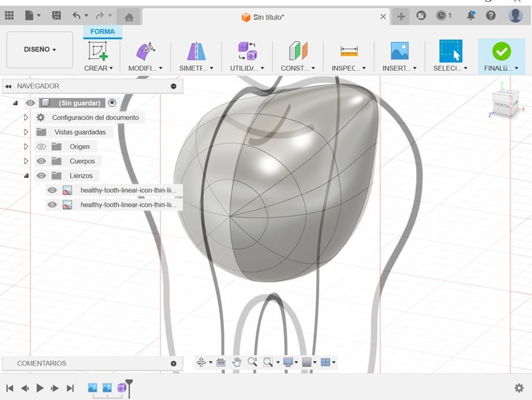Click the Symmetry mirror icon
The height and width of the screenshot is (400, 532).
pos(196,51)
